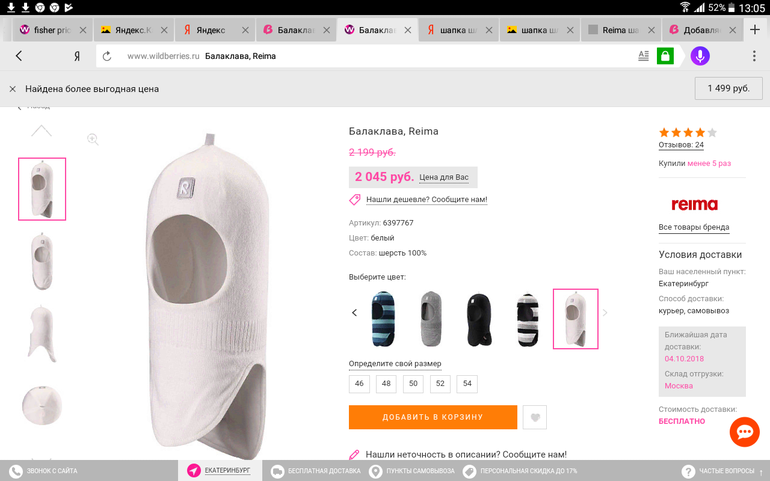Image resolution: width=770 pixels, height=481 pixels.
Task: Click 'ДОБАВИТЬ В КОРЗИНУ' button
Action: (432, 417)
